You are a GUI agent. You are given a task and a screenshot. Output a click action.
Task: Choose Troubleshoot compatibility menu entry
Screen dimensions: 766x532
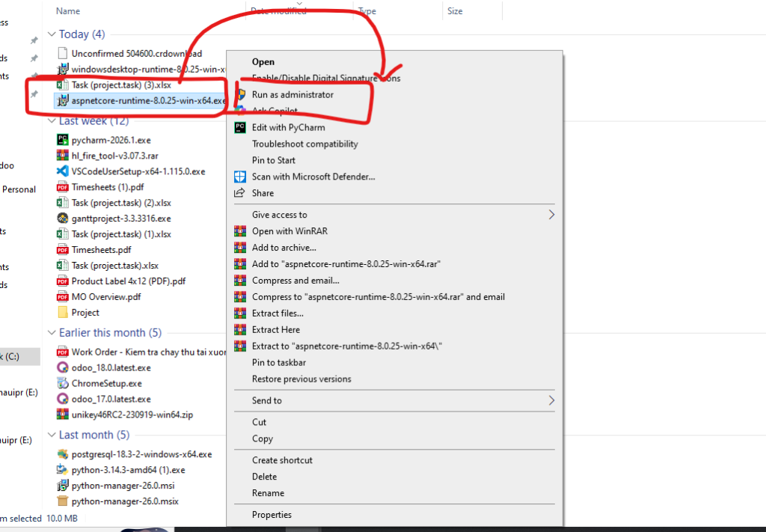pos(304,144)
